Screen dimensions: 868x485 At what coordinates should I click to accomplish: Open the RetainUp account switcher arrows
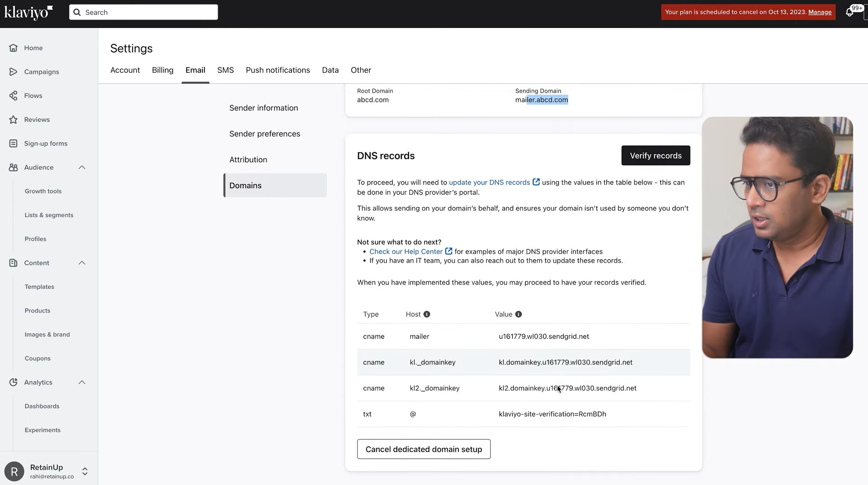85,472
